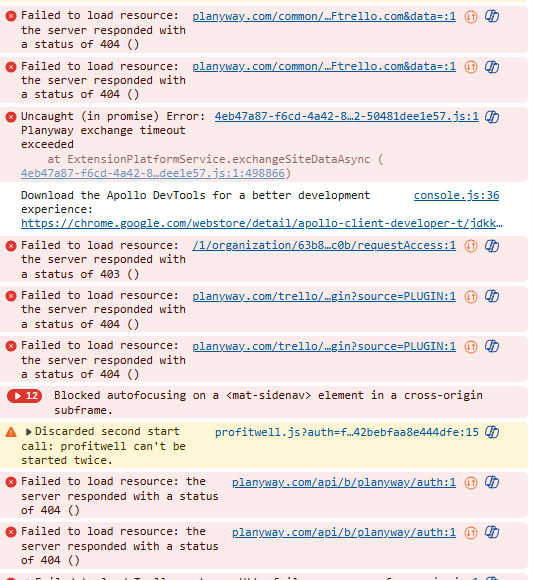
Task: Open the stack trace link ending in js:1:498866
Action: (x=153, y=173)
